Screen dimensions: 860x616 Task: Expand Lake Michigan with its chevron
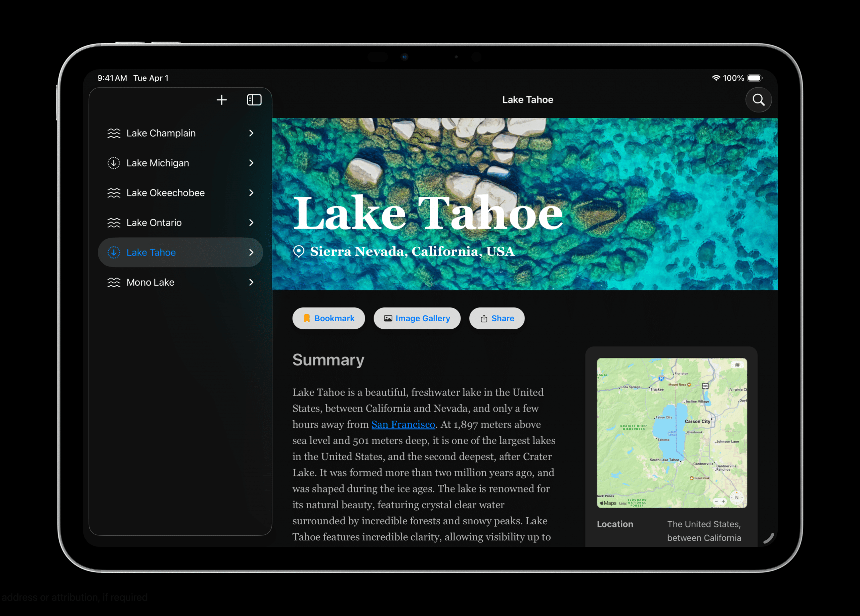[251, 163]
